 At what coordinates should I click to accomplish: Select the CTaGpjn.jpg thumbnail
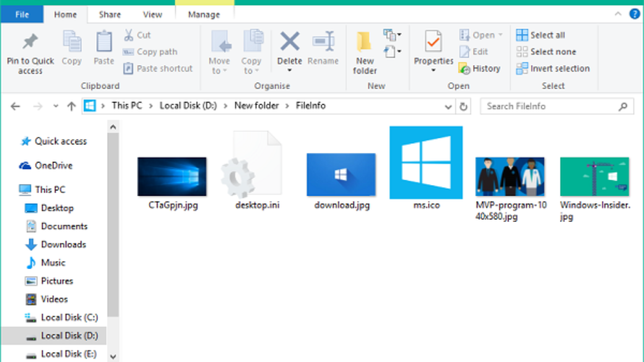tap(172, 176)
